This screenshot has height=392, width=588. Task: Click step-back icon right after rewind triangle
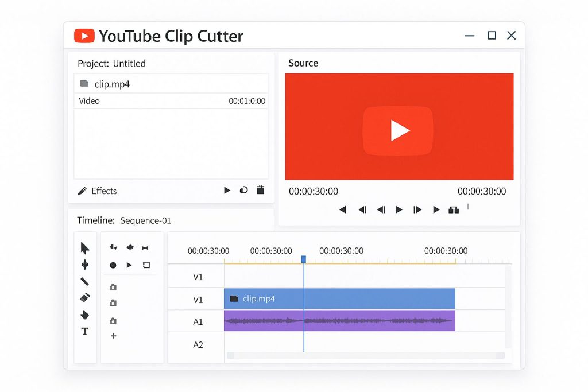pyautogui.click(x=362, y=209)
